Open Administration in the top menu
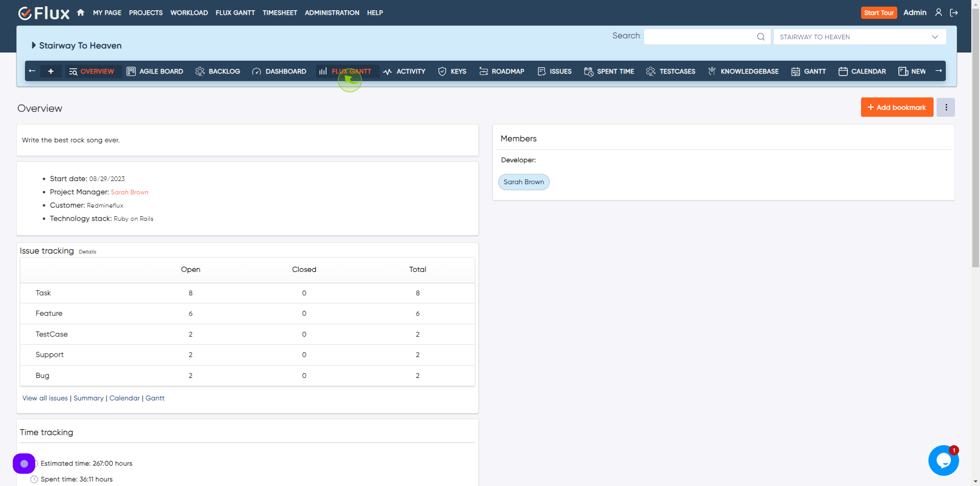The width and height of the screenshot is (980, 486). [x=332, y=13]
